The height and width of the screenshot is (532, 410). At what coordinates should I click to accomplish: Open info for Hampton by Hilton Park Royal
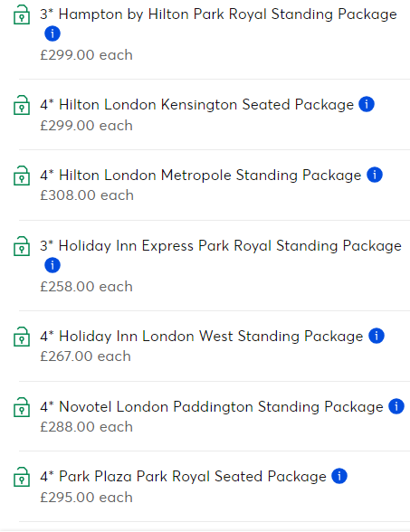(52, 33)
